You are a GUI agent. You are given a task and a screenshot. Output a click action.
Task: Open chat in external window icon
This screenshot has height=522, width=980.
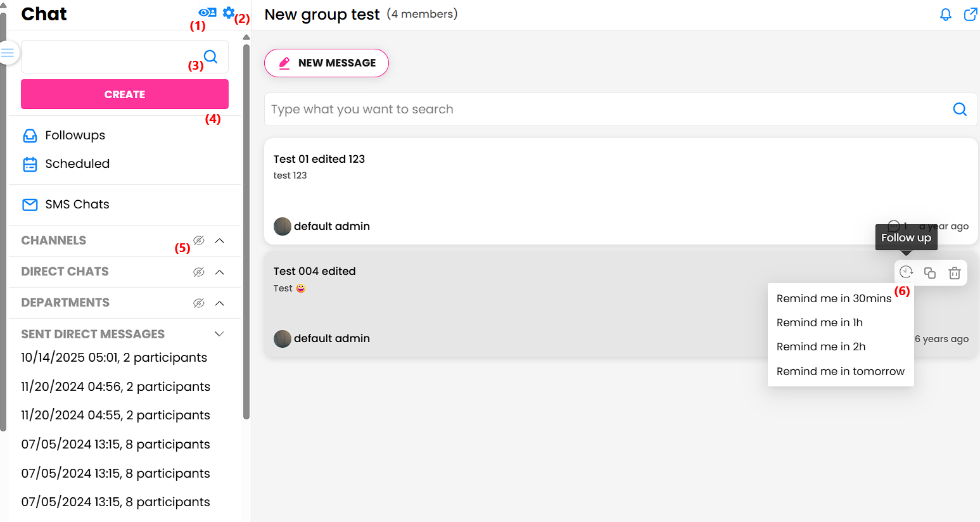pos(970,15)
